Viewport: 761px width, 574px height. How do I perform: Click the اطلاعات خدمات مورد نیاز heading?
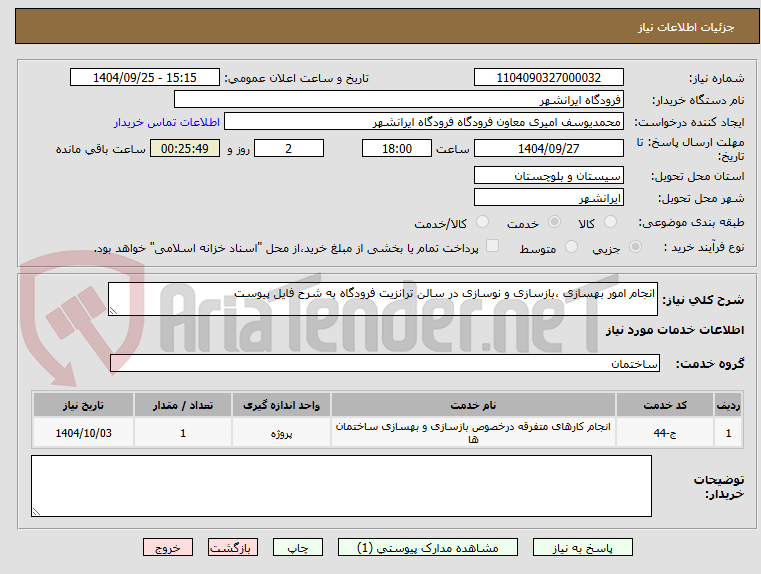click(675, 330)
